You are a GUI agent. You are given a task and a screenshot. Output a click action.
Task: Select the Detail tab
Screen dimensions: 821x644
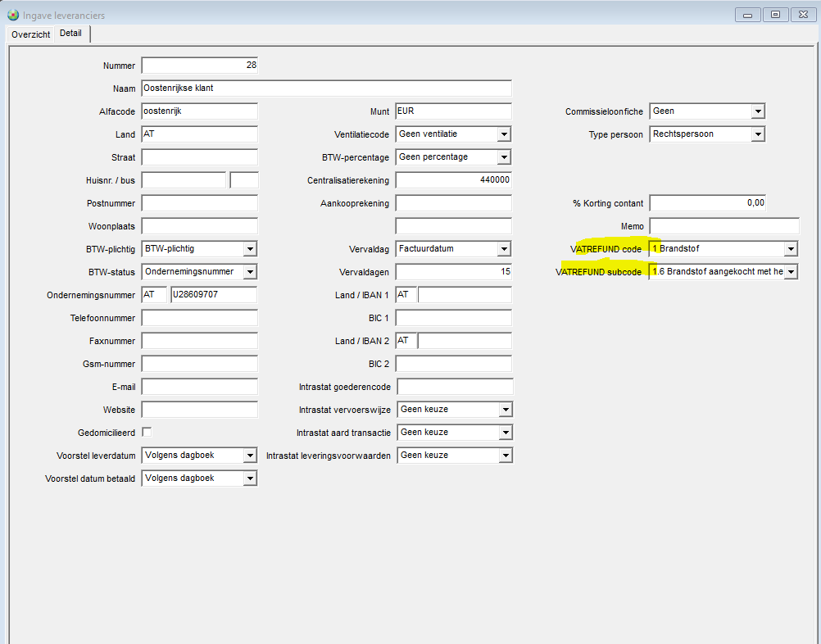(x=71, y=33)
